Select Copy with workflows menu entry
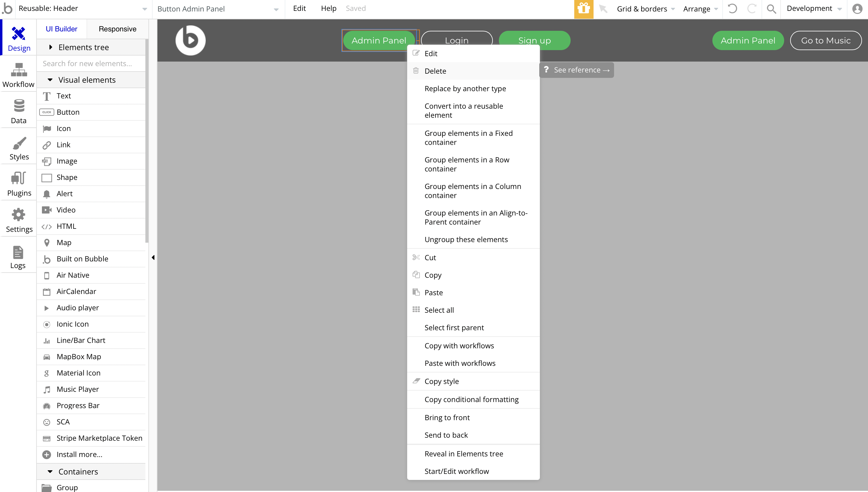868x492 pixels. (459, 346)
